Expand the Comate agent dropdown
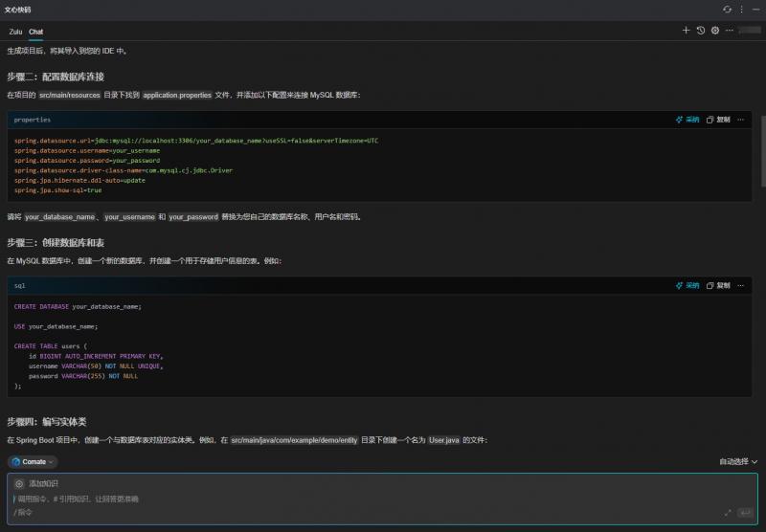 34,461
